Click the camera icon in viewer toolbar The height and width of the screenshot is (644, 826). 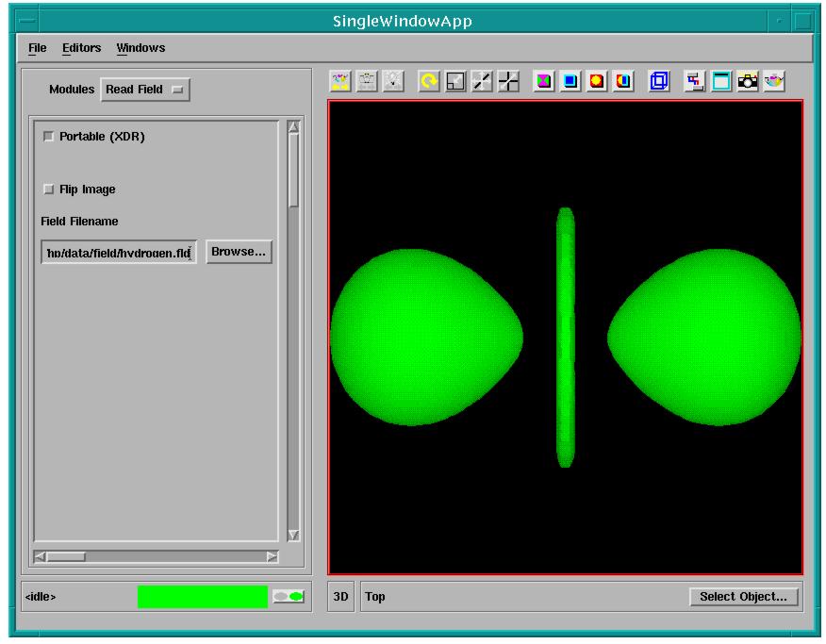click(x=748, y=82)
